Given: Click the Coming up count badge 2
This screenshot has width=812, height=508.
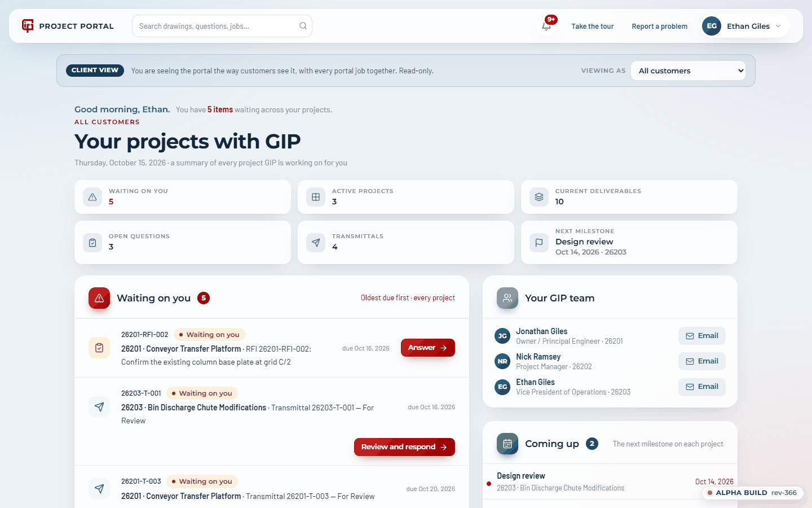Looking at the screenshot, I should coord(592,444).
